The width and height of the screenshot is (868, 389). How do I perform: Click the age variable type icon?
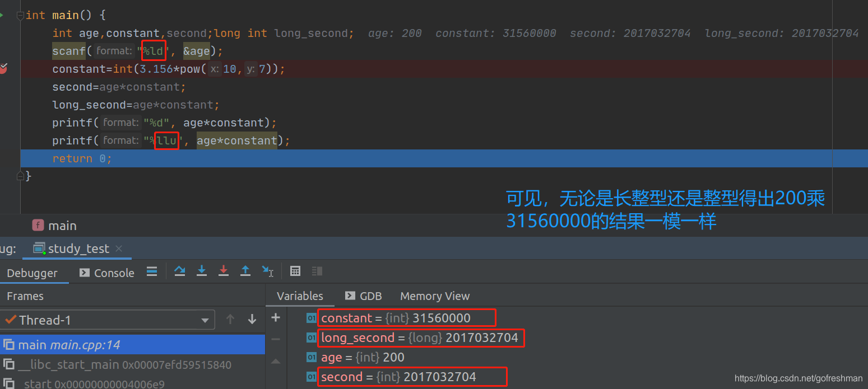point(311,357)
